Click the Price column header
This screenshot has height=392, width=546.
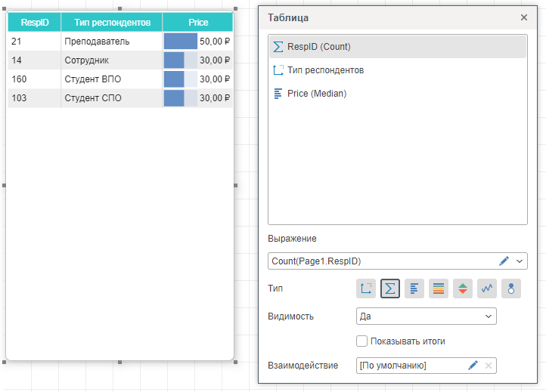pos(198,23)
